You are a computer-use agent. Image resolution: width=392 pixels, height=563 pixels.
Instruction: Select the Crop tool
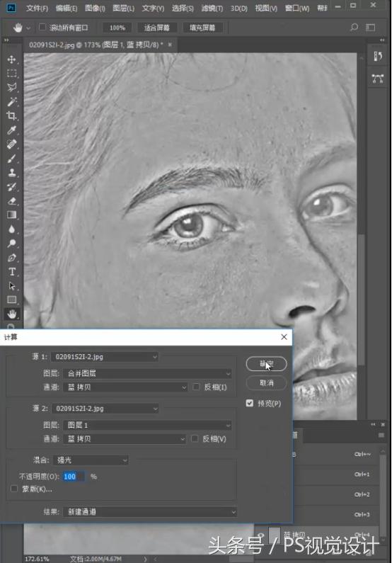click(11, 115)
